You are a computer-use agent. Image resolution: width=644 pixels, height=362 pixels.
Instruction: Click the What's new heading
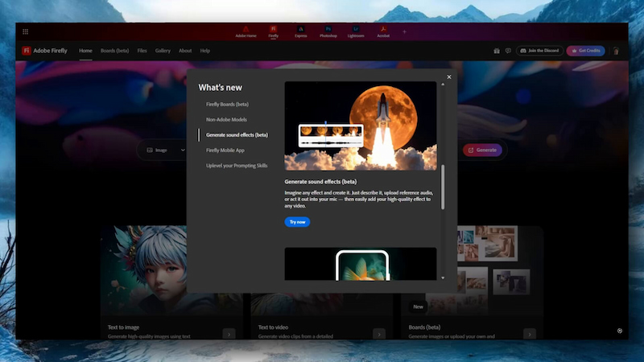coord(220,88)
